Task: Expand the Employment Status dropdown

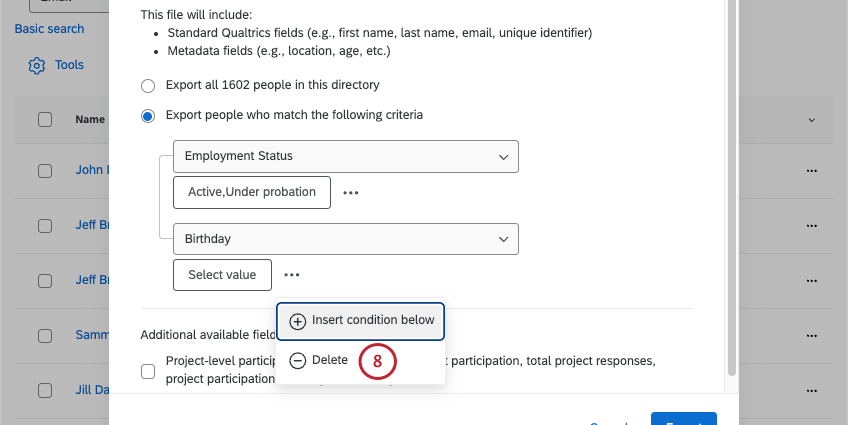Action: click(346, 157)
